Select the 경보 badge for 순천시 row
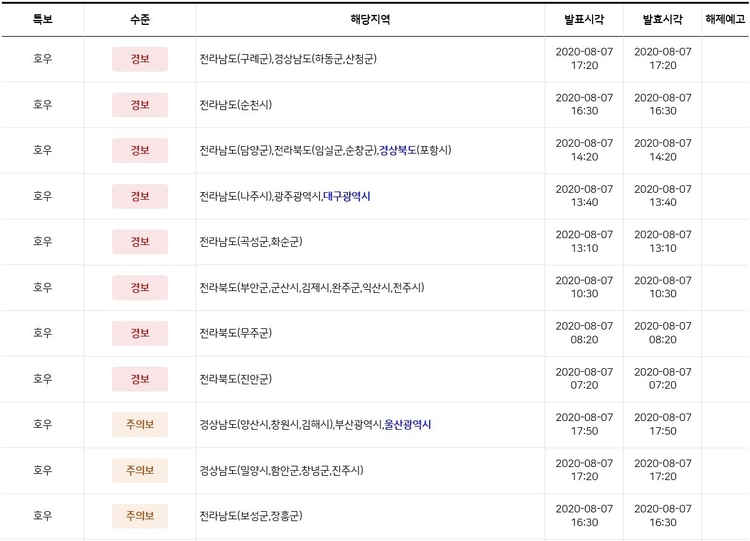Image resolution: width=750 pixels, height=541 pixels. pos(140,105)
